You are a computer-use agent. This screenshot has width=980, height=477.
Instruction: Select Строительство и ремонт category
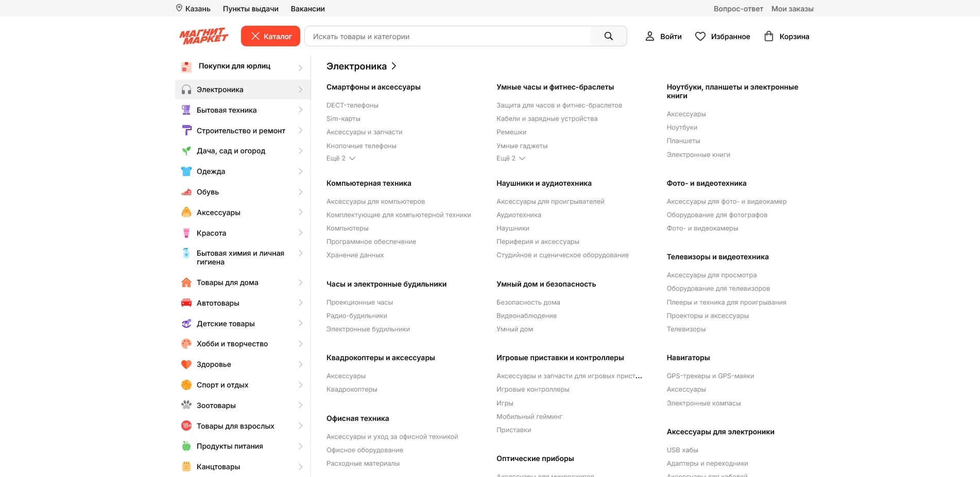(x=240, y=131)
